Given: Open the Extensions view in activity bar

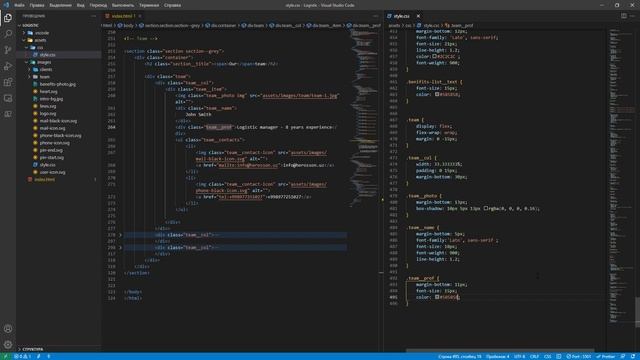Looking at the screenshot, I should [8, 82].
